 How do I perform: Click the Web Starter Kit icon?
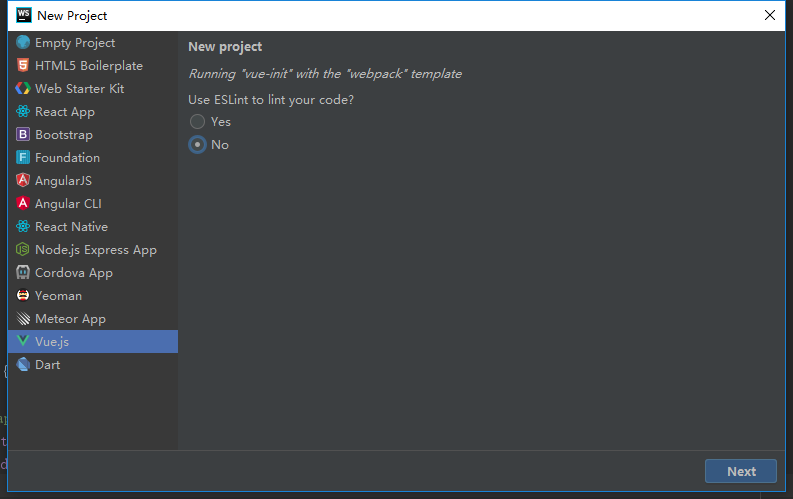(23, 88)
